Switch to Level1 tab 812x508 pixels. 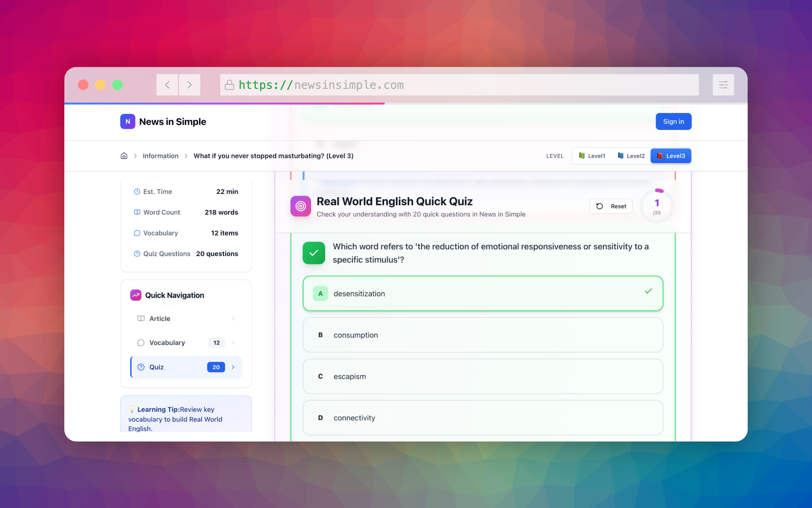592,156
